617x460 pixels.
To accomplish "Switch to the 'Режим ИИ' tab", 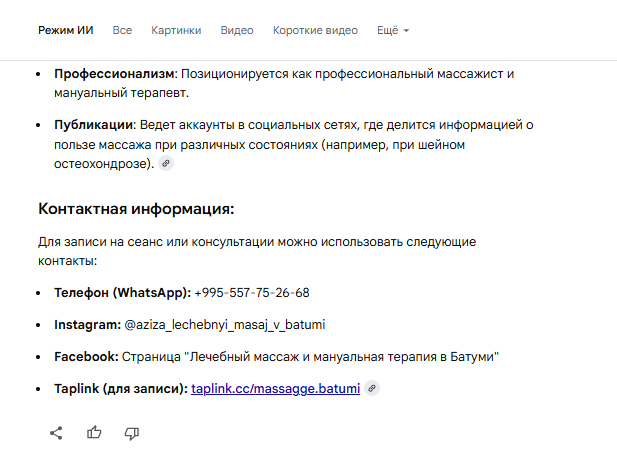I will 65,31.
